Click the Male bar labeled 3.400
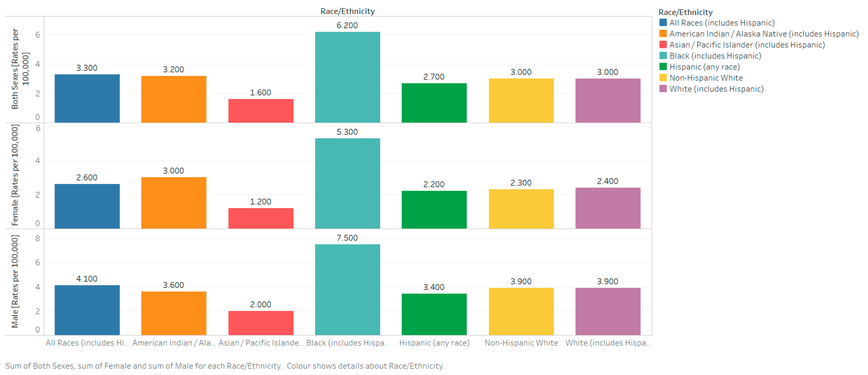The height and width of the screenshot is (375, 868). [434, 314]
